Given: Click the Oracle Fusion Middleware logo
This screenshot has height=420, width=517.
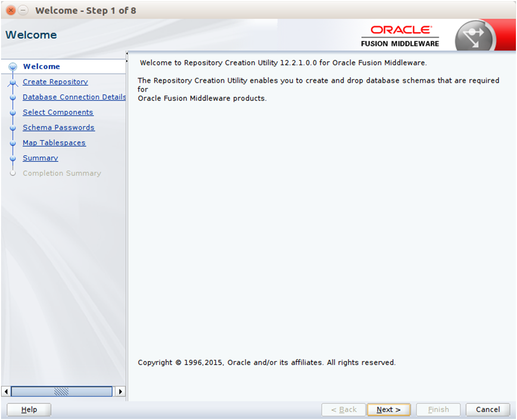Looking at the screenshot, I should 400,36.
